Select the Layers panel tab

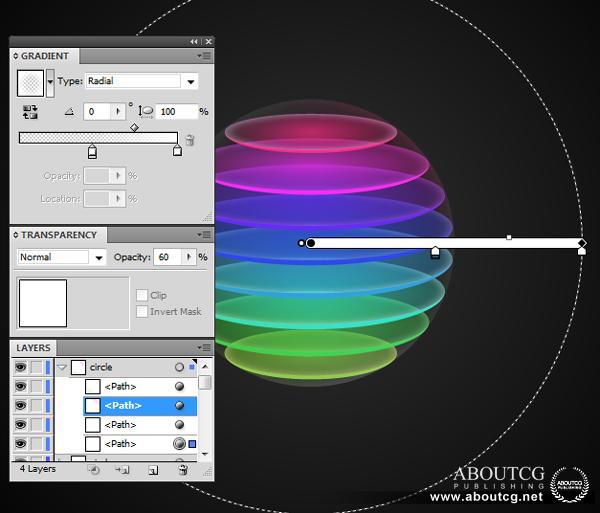(33, 348)
